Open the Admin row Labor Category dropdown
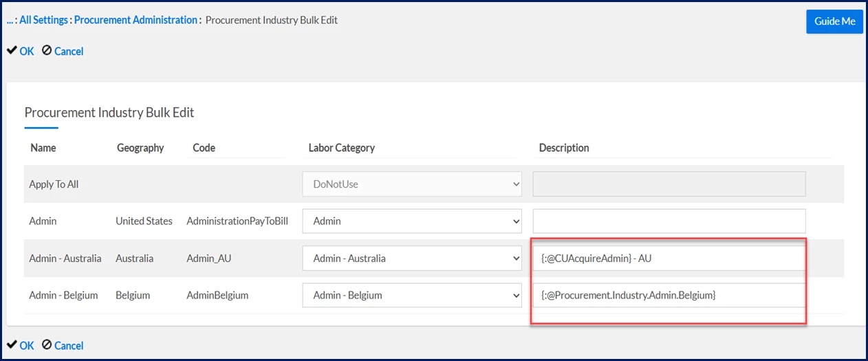The width and height of the screenshot is (868, 361). pos(412,221)
